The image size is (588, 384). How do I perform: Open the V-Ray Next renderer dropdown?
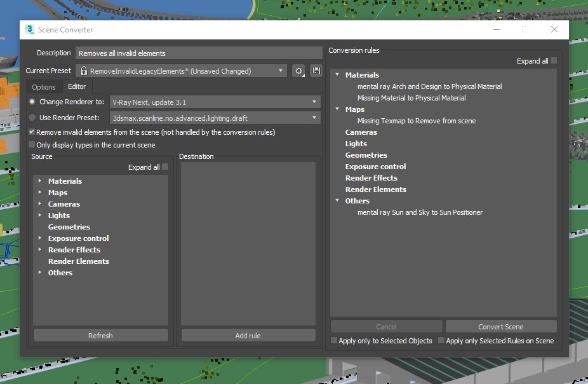click(x=215, y=102)
